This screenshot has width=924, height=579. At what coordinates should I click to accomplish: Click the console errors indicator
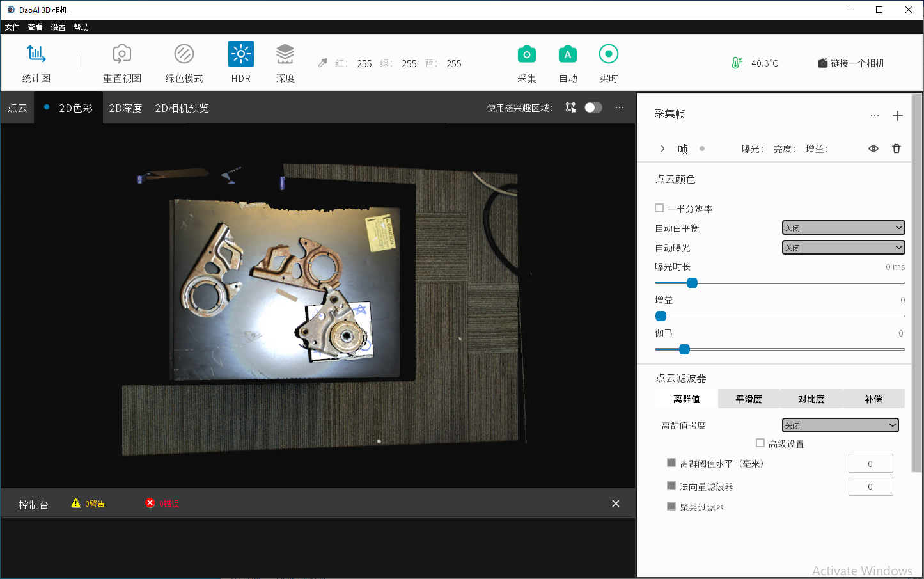pos(162,504)
